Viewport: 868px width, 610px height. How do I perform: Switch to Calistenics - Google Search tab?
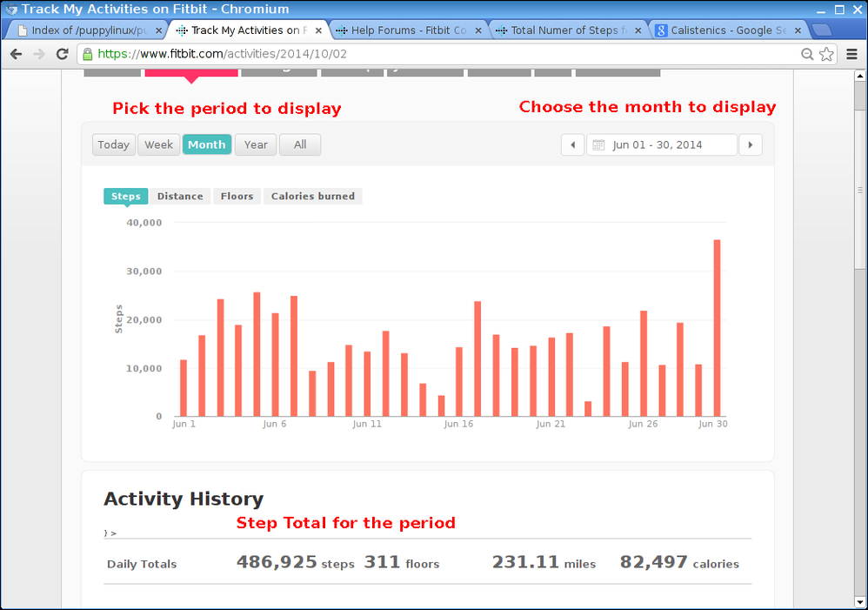tap(728, 30)
